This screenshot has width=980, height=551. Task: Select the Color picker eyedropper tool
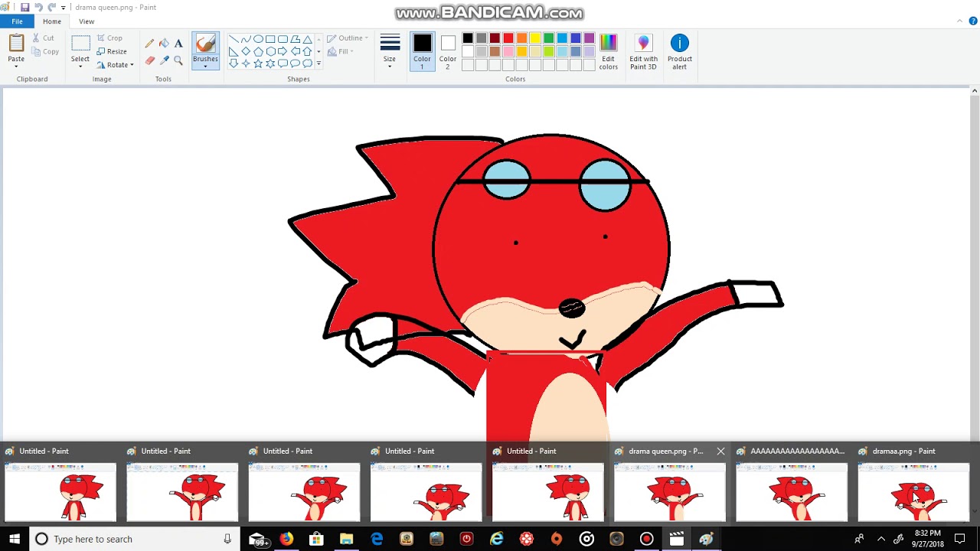[x=164, y=60]
